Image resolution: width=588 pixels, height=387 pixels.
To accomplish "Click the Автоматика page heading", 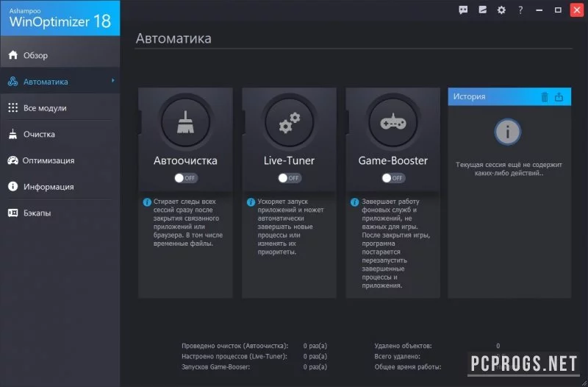I will [x=173, y=38].
